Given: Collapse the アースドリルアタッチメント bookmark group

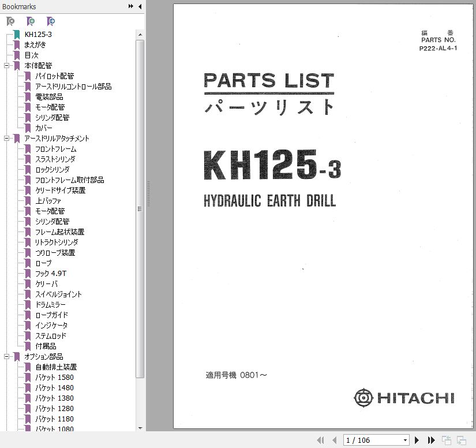Looking at the screenshot, I should pyautogui.click(x=6, y=138).
